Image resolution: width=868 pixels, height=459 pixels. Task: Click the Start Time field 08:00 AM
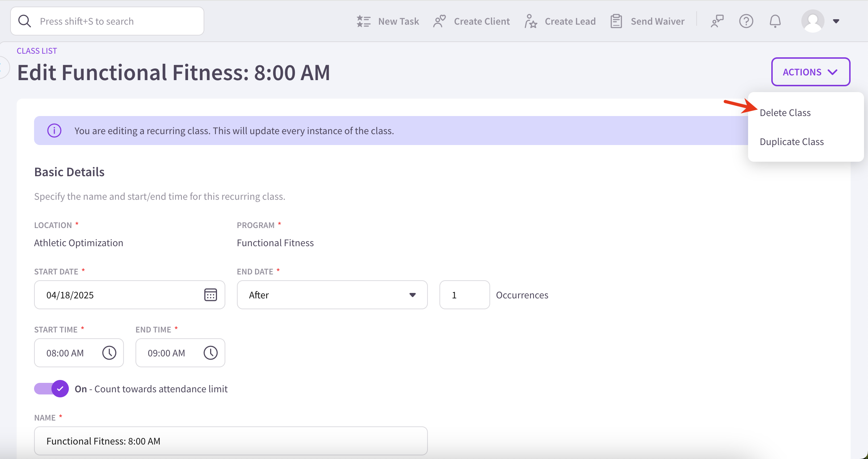click(79, 353)
